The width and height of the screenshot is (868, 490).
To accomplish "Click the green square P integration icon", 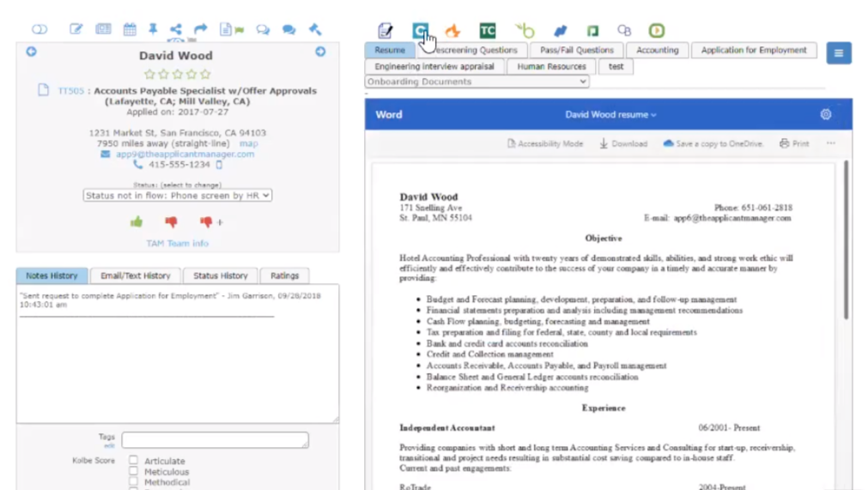I will click(x=592, y=30).
